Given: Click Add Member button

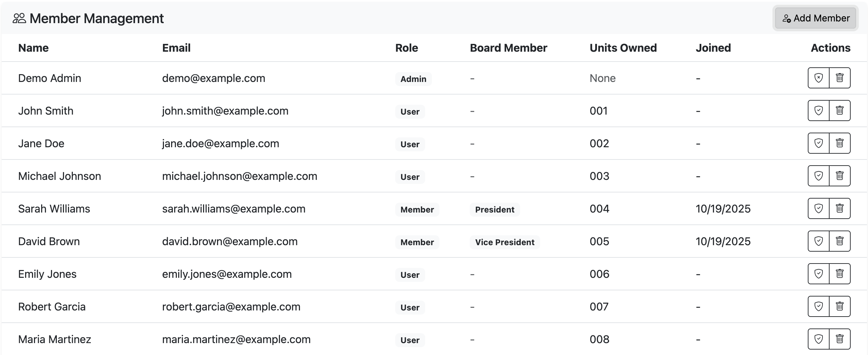Looking at the screenshot, I should point(815,18).
